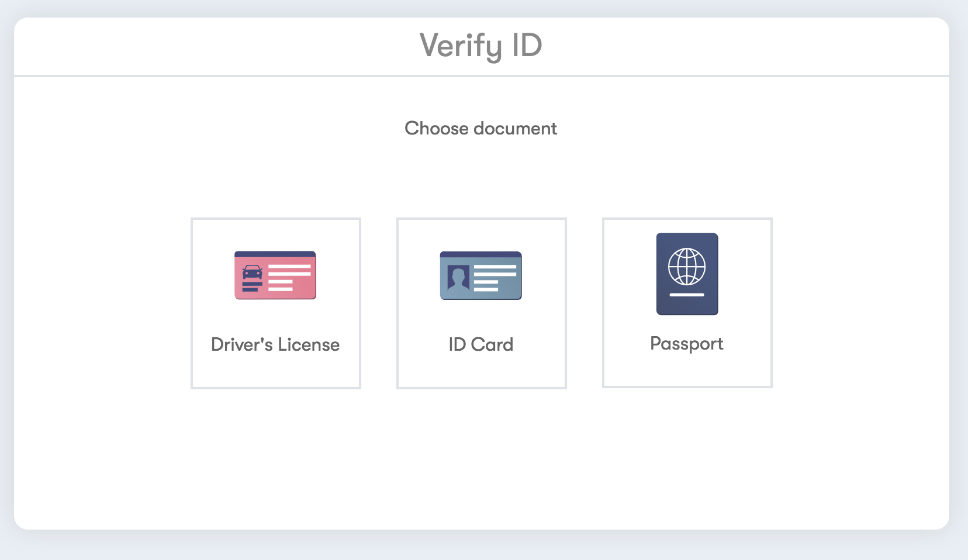Image resolution: width=968 pixels, height=560 pixels.
Task: Click the globe emblem on passport icon
Action: [x=687, y=267]
